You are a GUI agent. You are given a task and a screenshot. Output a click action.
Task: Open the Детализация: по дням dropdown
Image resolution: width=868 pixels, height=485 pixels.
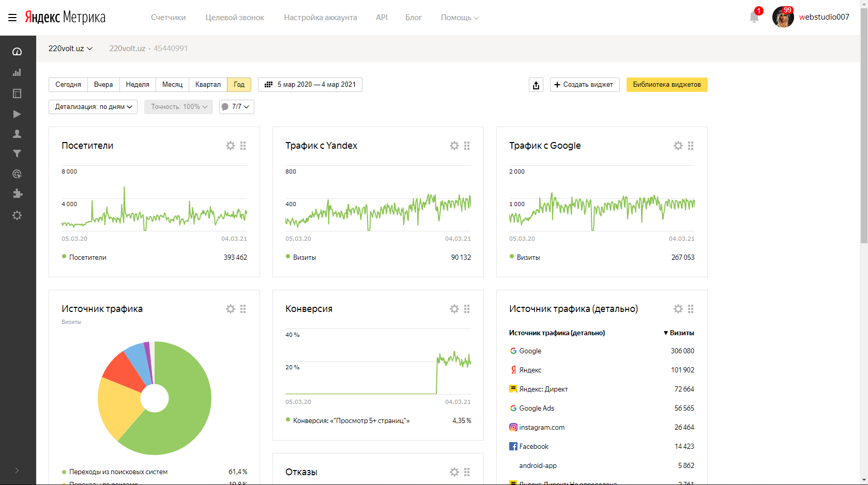click(x=93, y=107)
